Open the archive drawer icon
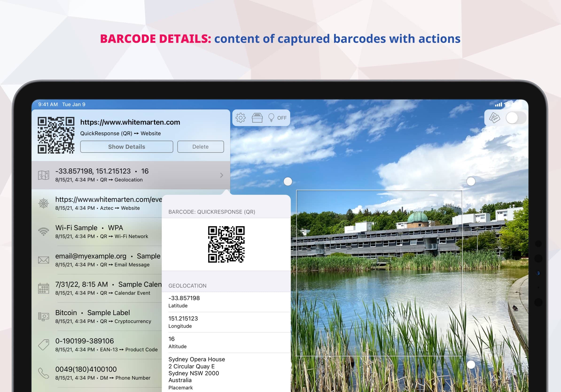 (x=257, y=118)
